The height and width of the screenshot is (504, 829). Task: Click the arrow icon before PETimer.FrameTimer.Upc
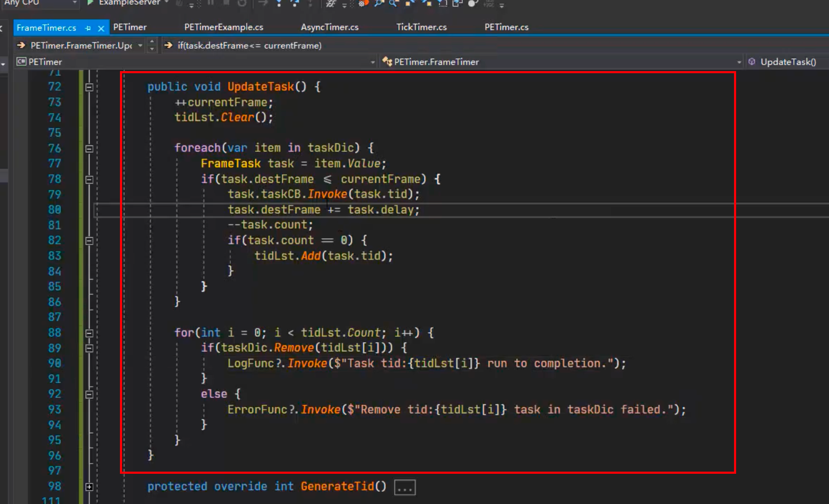point(21,45)
